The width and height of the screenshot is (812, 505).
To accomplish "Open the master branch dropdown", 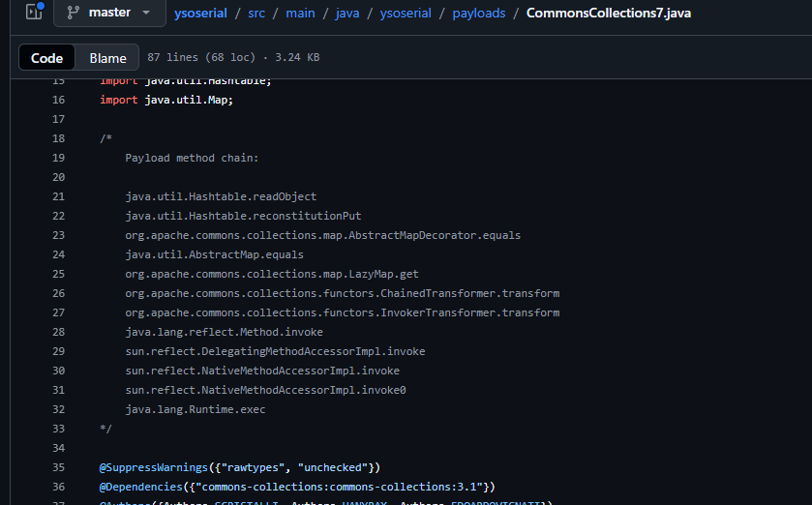I will pos(108,13).
